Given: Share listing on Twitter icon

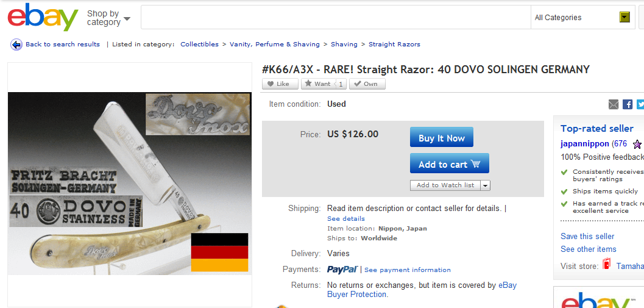Looking at the screenshot, I should [x=640, y=104].
